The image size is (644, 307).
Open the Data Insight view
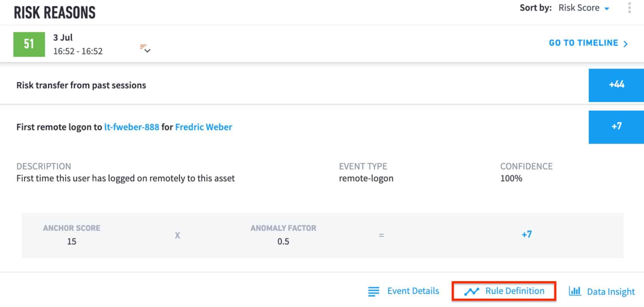tap(602, 291)
